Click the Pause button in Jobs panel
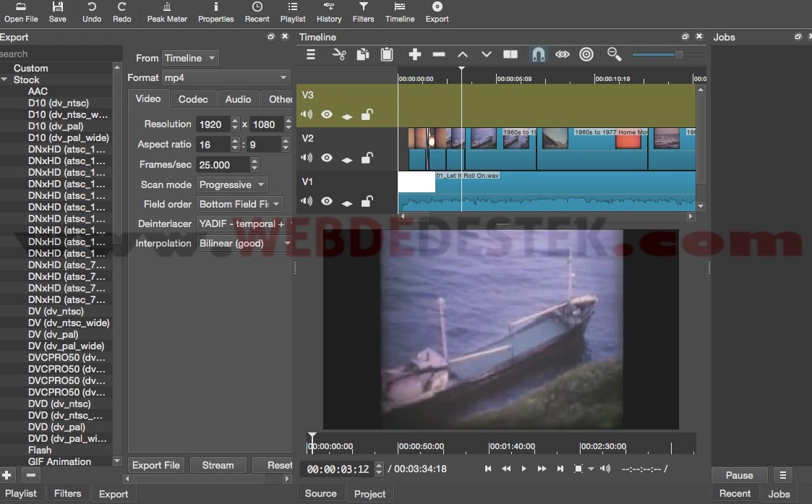 (x=739, y=475)
